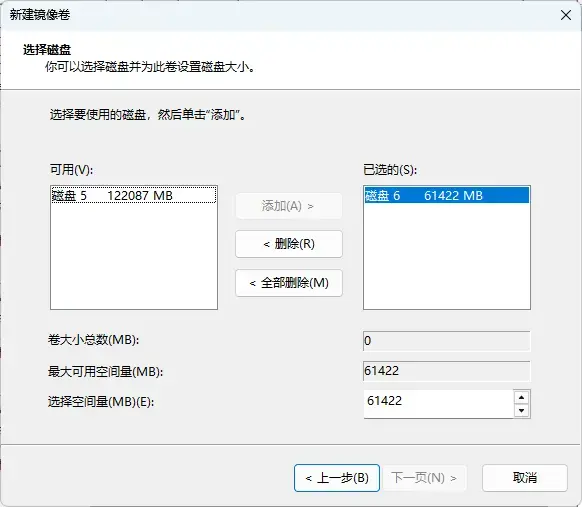Increase 选择空间量 with the up arrow

coord(521,398)
